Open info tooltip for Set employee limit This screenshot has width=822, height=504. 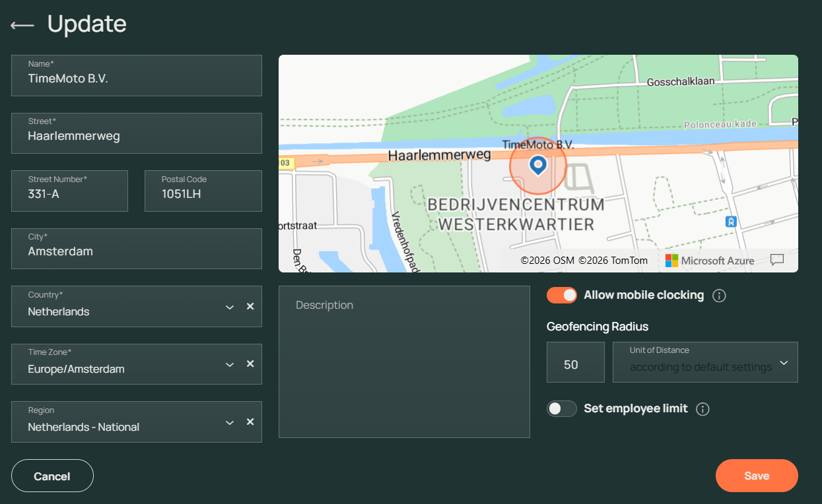click(703, 409)
